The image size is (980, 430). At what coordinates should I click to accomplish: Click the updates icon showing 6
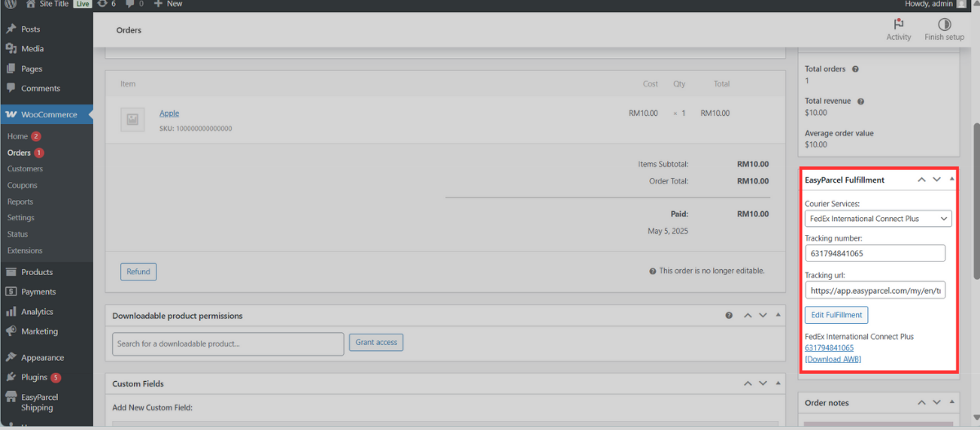tap(106, 4)
